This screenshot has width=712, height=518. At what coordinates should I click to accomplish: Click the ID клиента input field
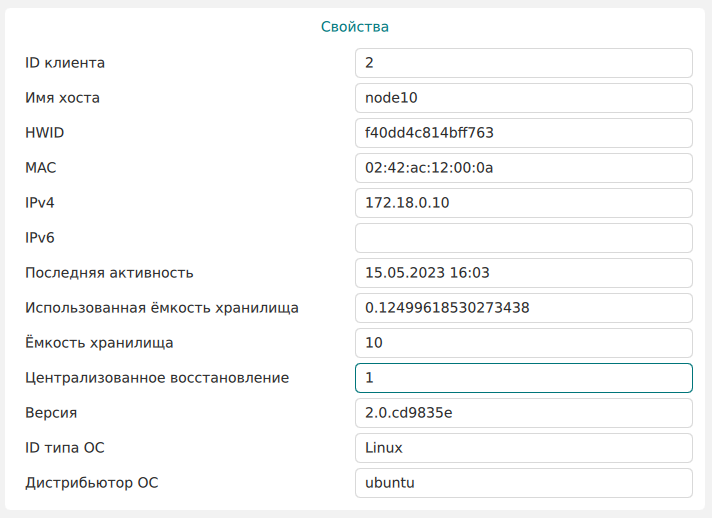(x=523, y=63)
